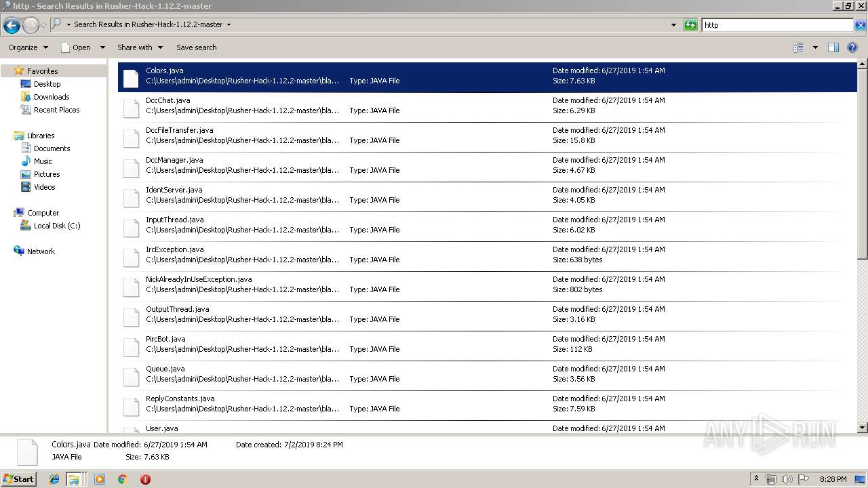
Task: Open the media player taskbar icon
Action: coord(100,479)
